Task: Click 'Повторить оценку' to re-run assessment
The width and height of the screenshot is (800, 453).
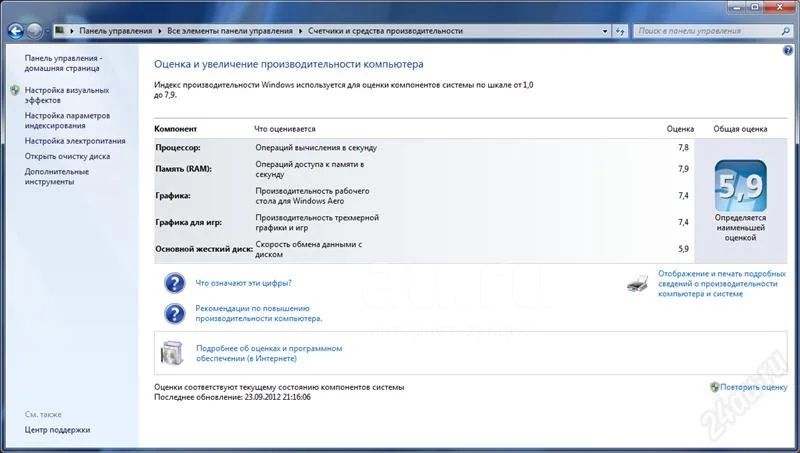Action: pyautogui.click(x=754, y=387)
